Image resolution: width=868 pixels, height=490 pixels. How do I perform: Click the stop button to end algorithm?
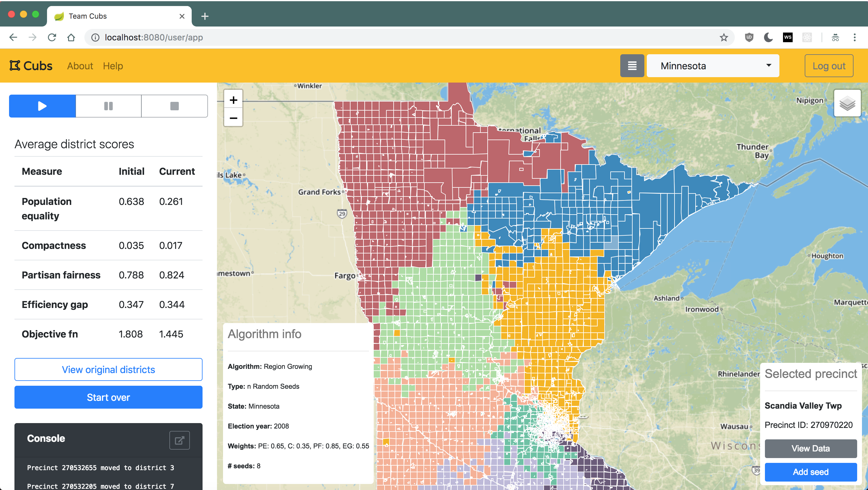174,106
